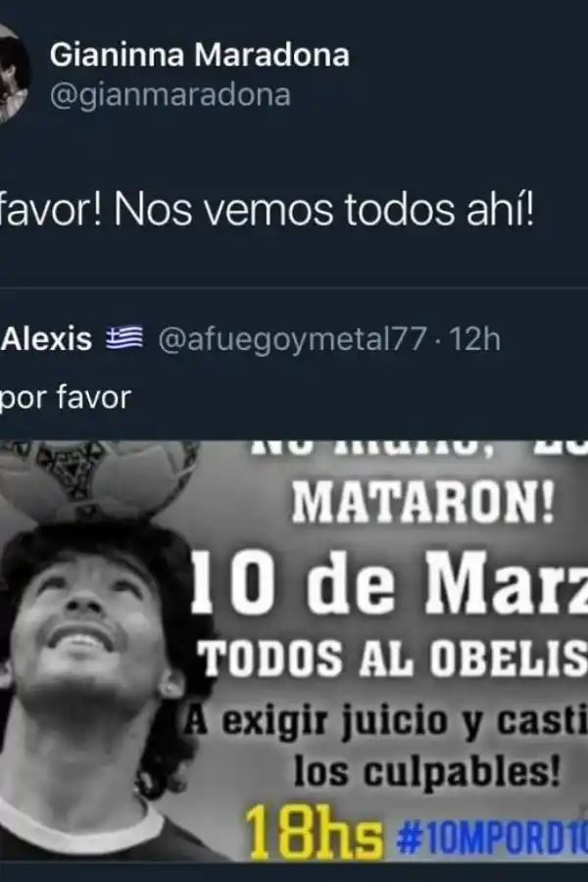Open Gianinna Maradona's profile picture
The height and width of the screenshot is (882, 588).
coord(13,73)
